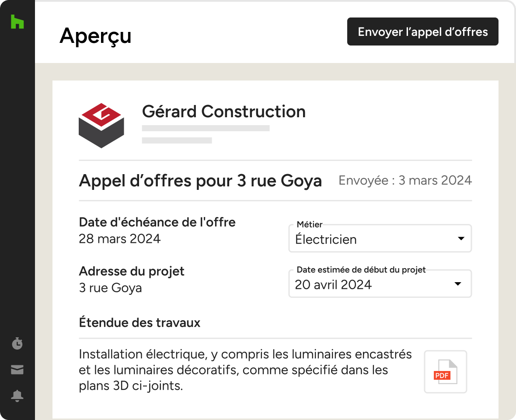Click the Gérard Construction cube logo

[101, 126]
